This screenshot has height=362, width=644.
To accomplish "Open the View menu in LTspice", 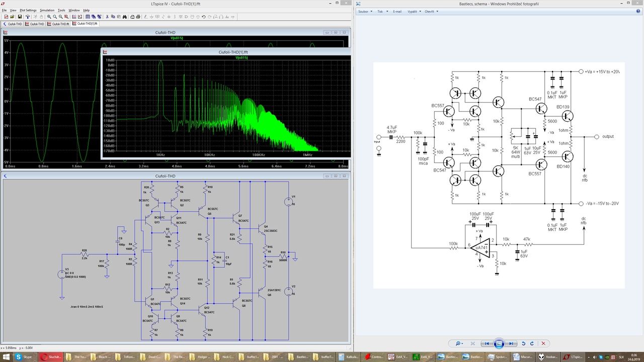I will (13, 10).
